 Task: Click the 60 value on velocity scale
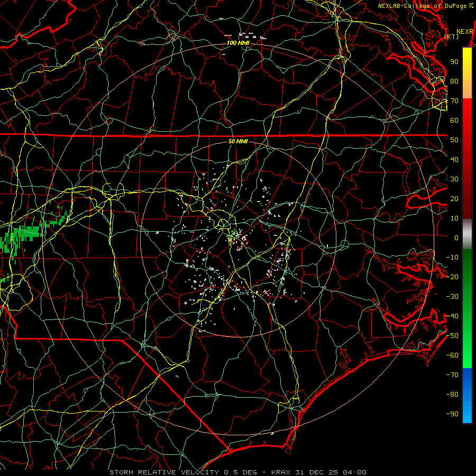point(454,121)
